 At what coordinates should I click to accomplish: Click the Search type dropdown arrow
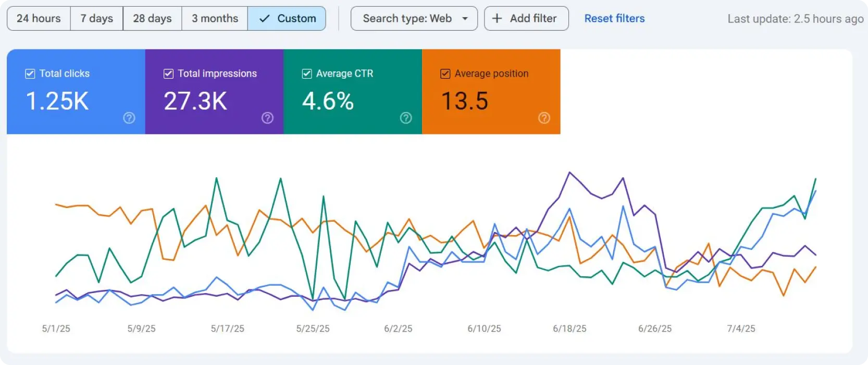point(465,19)
